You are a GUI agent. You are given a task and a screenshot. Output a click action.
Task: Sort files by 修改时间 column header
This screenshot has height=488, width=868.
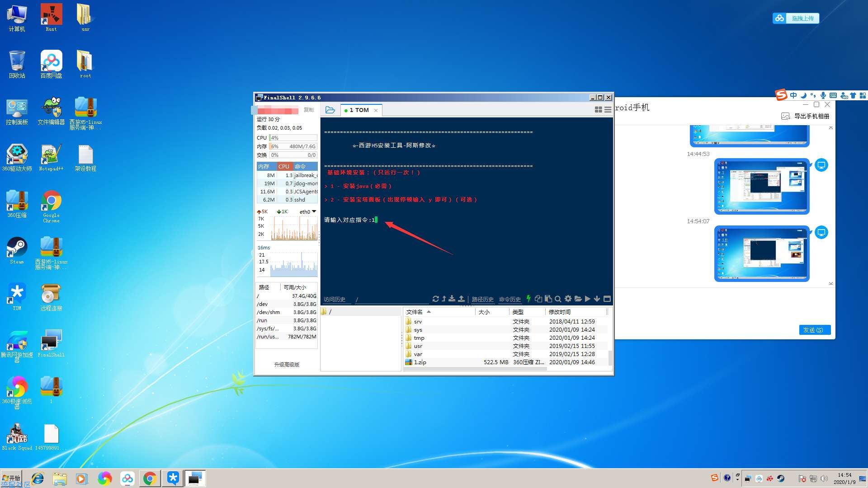click(576, 312)
